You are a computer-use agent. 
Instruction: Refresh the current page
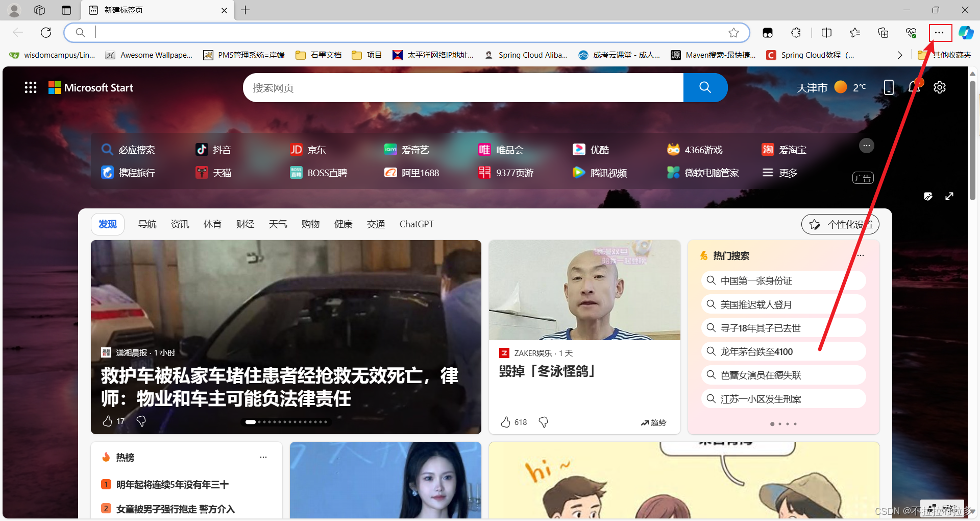pyautogui.click(x=46, y=33)
